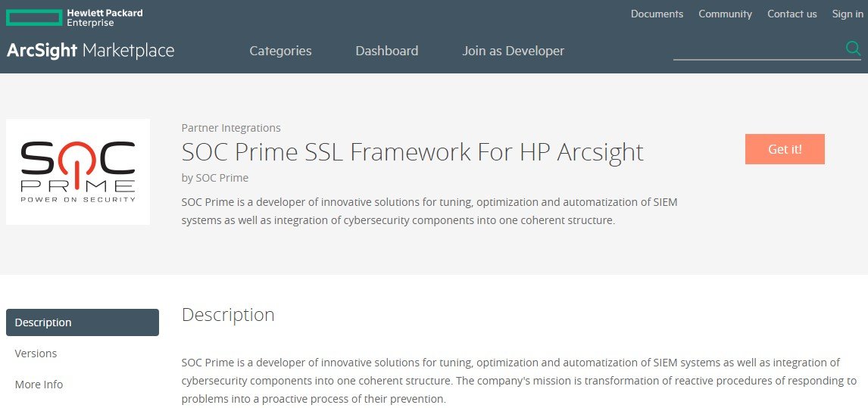Viewport: 868px width, 408px height.
Task: Click the SOC Prime SSL Framework title
Action: click(412, 151)
